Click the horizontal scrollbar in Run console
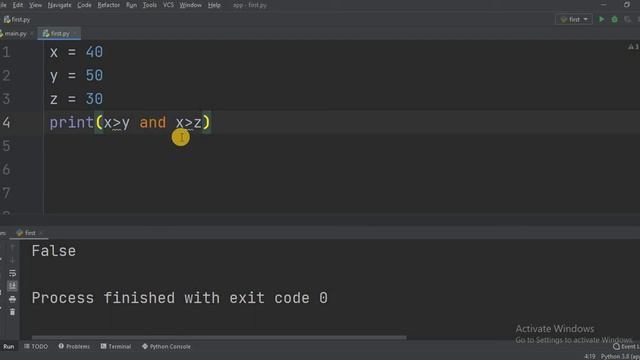The width and height of the screenshot is (640, 360). (219, 338)
